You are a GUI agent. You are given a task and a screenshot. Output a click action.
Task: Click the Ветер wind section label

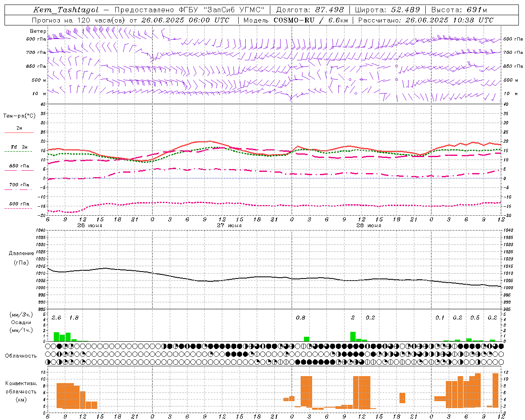tap(38, 31)
